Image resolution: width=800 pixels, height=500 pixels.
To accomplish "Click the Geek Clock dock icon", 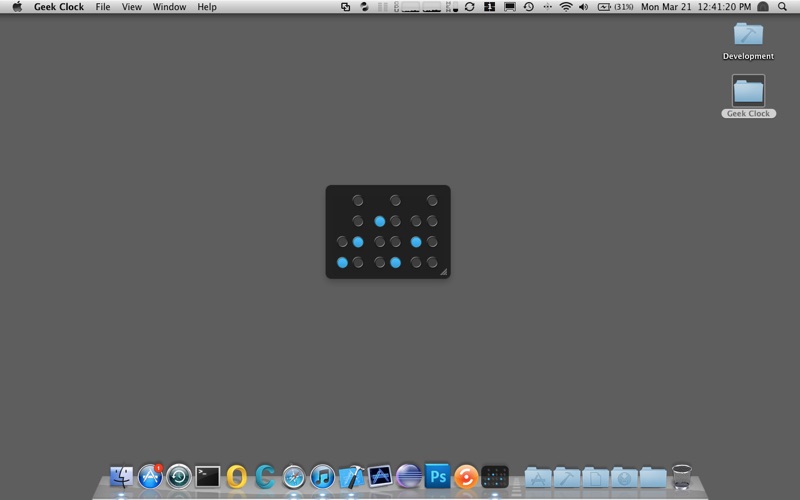I will pyautogui.click(x=495, y=477).
